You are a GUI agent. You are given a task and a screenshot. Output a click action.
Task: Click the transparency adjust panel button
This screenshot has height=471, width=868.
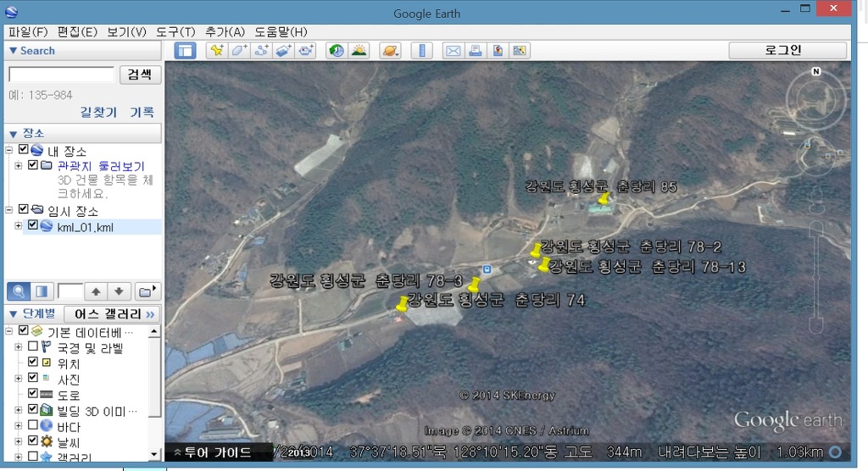(42, 291)
